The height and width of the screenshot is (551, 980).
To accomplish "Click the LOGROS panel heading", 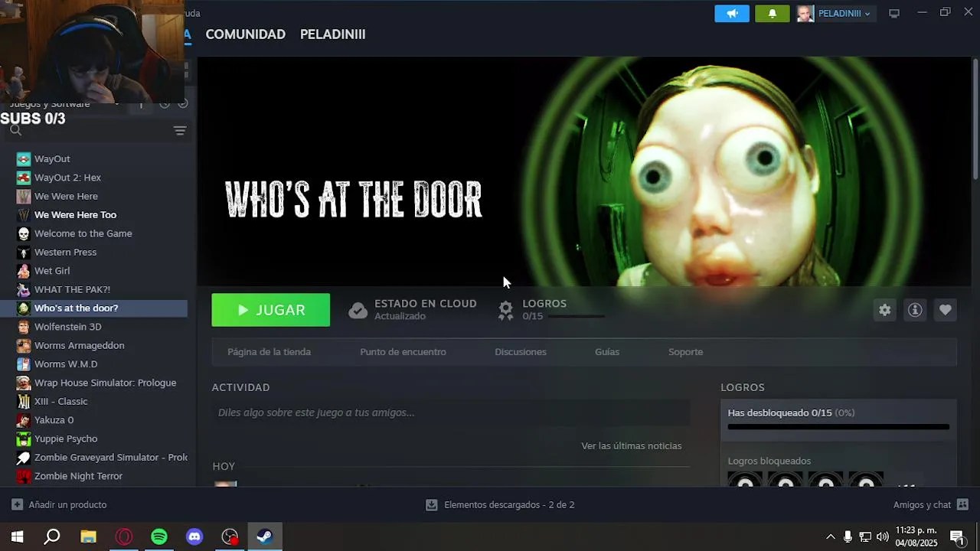I will click(x=743, y=388).
